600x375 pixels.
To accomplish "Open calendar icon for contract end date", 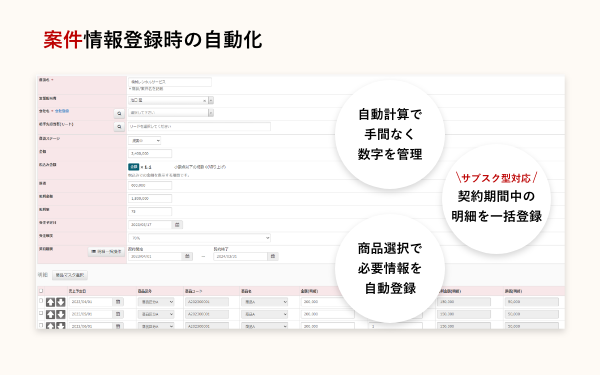I will point(273,256).
